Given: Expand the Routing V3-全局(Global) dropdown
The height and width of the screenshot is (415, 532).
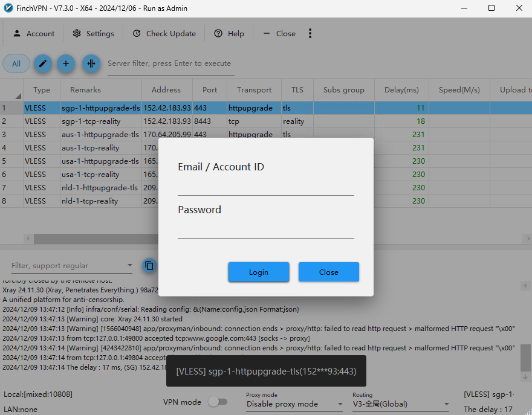Looking at the screenshot, I should tap(401, 404).
